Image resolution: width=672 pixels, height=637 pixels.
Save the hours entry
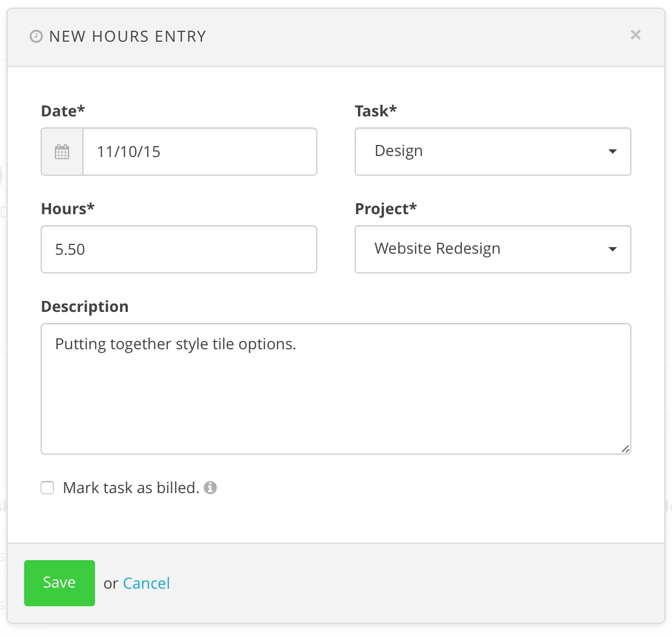[x=59, y=583]
